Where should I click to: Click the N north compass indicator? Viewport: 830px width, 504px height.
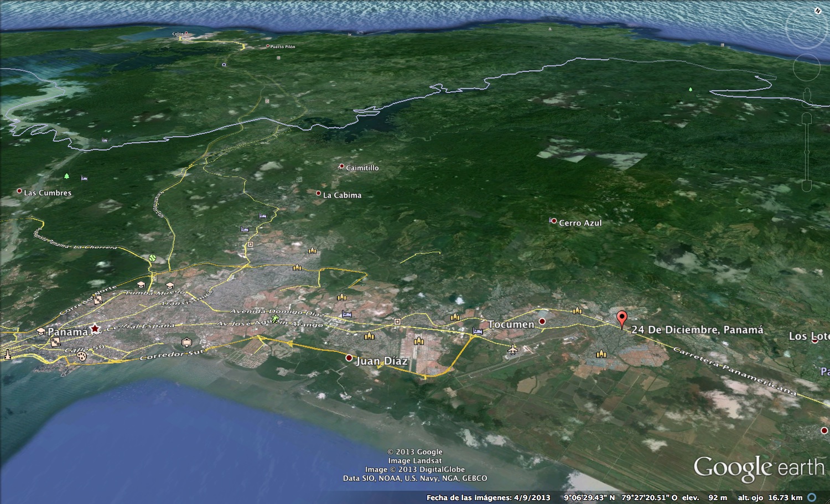tap(818, 11)
